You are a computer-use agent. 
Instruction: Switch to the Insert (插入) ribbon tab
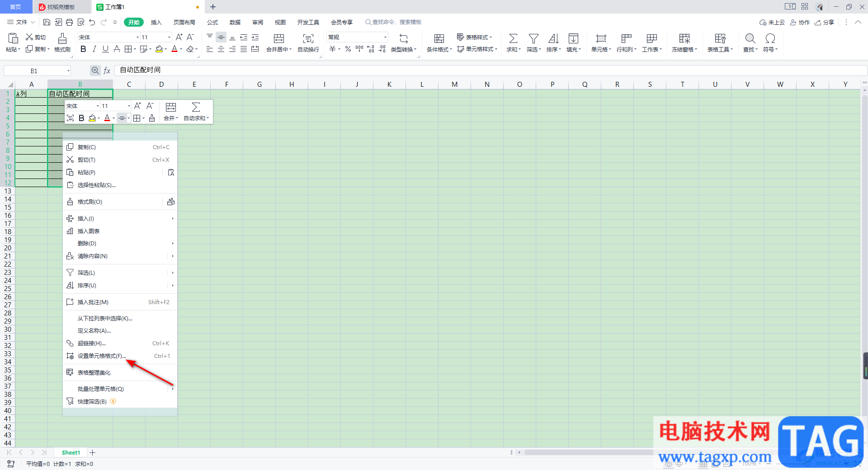156,22
